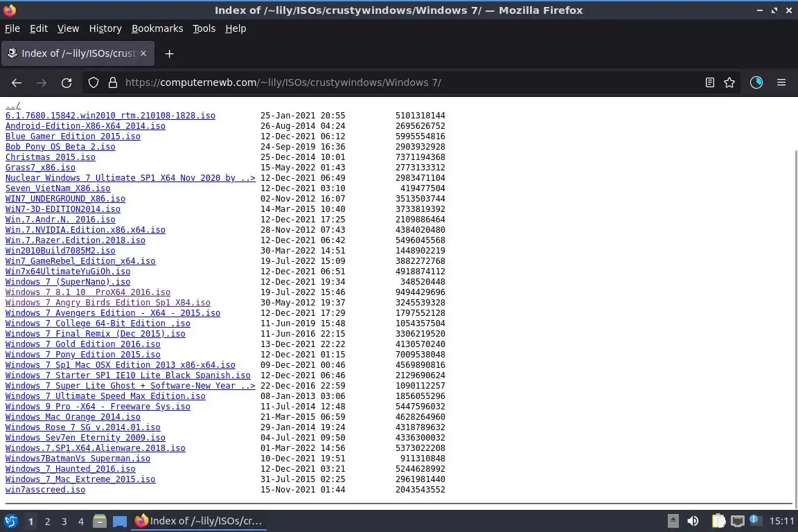Click the win7asscreed.iso link
The image size is (798, 532).
click(45, 489)
